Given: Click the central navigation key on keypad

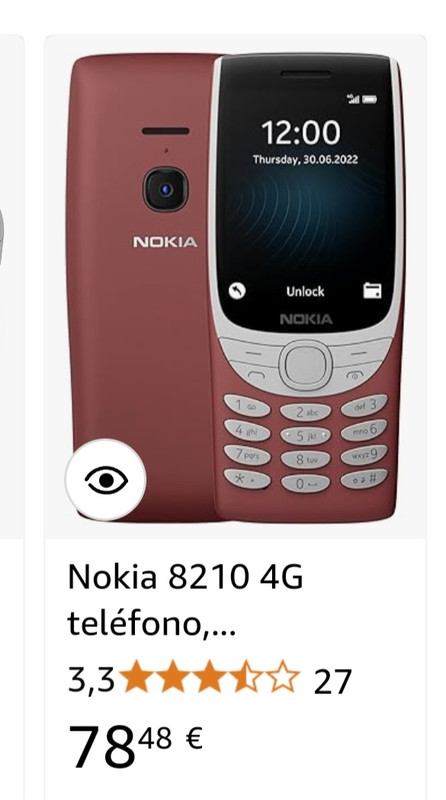Looking at the screenshot, I should tap(306, 366).
